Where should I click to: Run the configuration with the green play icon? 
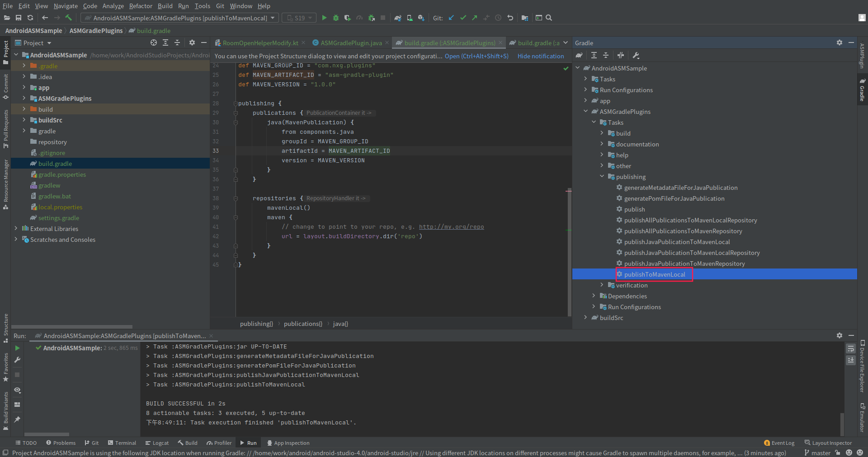pyautogui.click(x=324, y=18)
